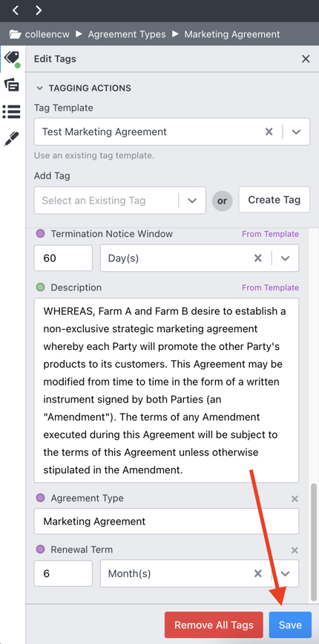Select the pen signature sidebar icon
This screenshot has height=644, width=319.
11,139
